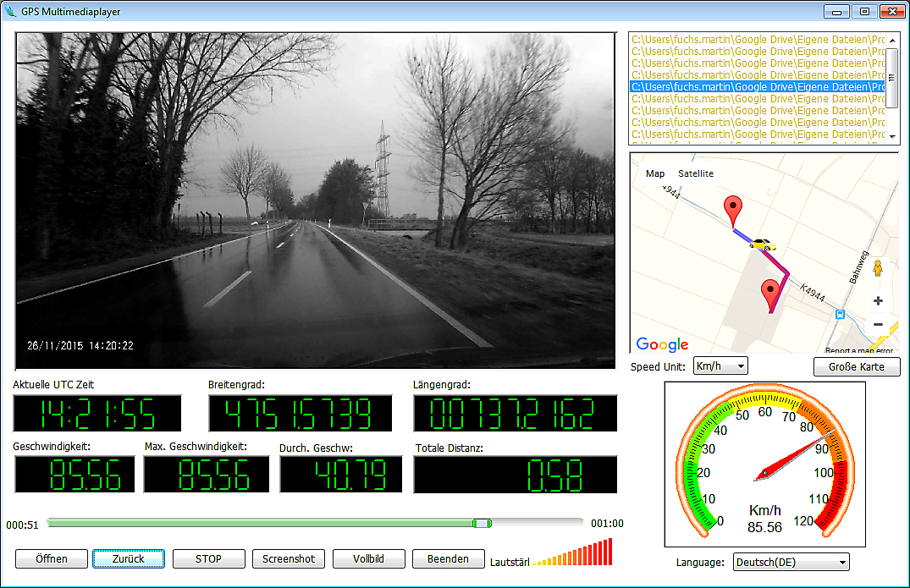
Task: Zoom in the map with plus icon
Action: [x=878, y=300]
